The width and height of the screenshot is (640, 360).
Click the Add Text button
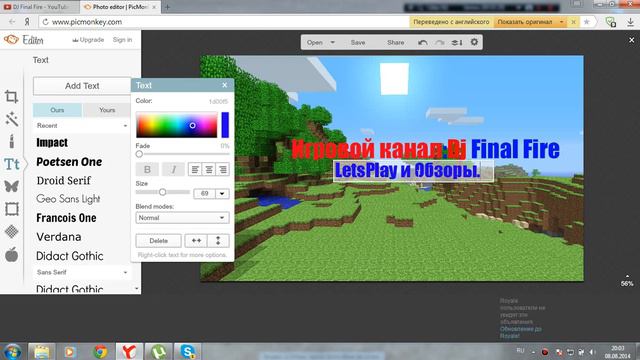click(82, 86)
